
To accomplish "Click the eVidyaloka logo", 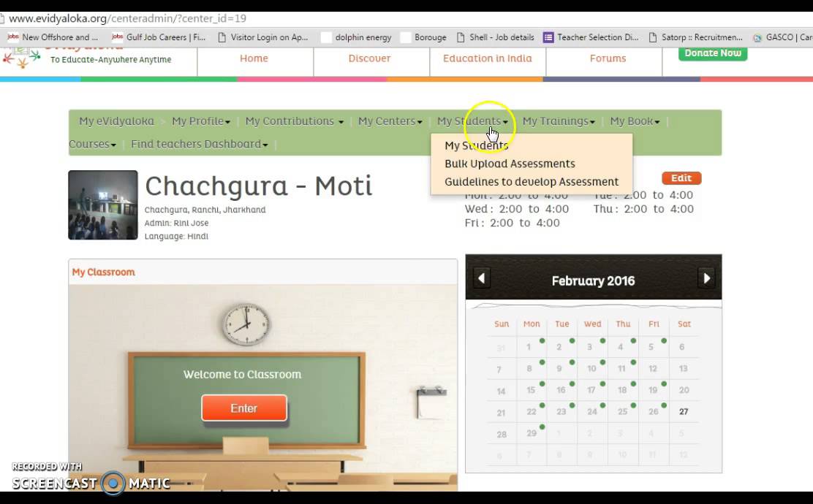I will click(x=21, y=58).
